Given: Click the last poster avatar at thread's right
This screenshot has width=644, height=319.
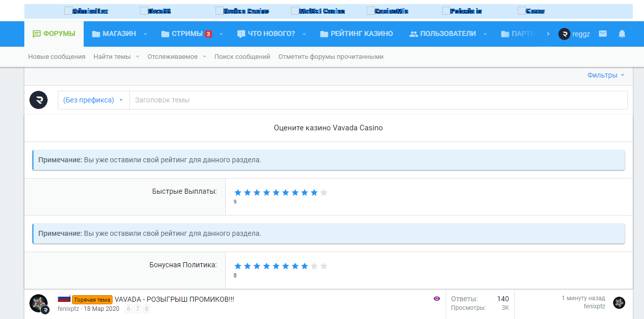Looking at the screenshot, I should [x=619, y=303].
